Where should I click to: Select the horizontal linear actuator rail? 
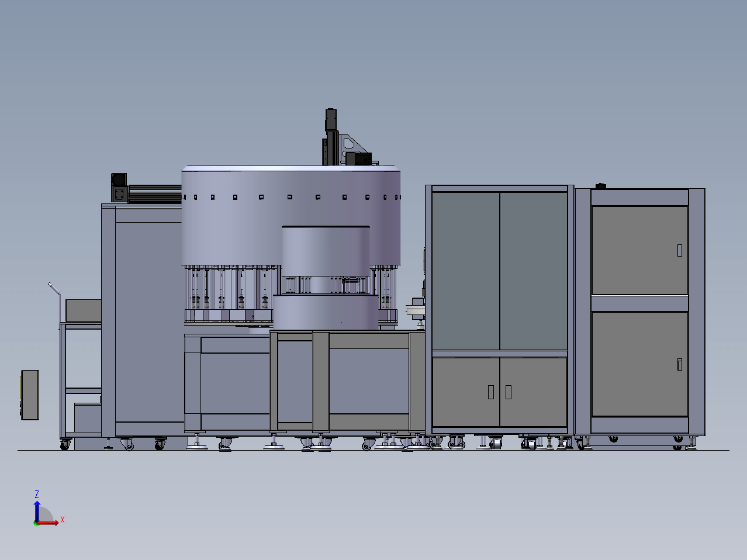pos(155,194)
